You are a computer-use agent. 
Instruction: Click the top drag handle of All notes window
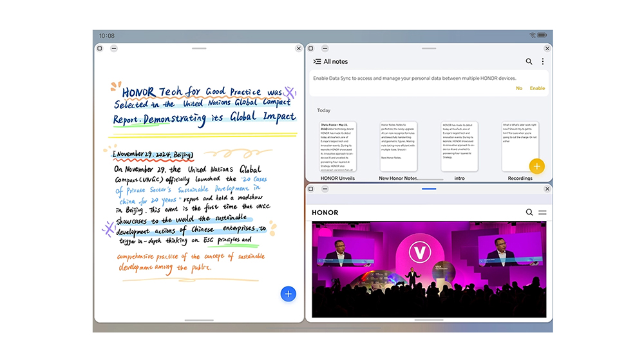coord(429,48)
